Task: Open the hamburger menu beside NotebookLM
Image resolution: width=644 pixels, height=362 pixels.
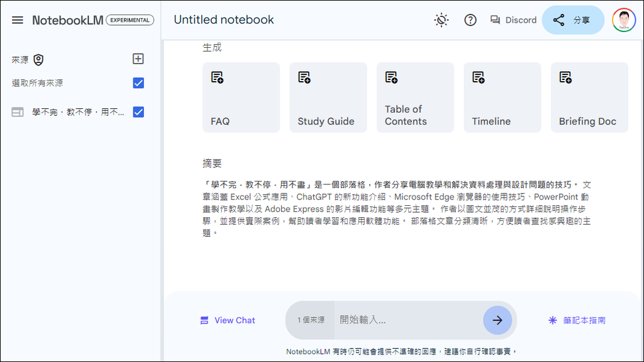Action: tap(17, 20)
